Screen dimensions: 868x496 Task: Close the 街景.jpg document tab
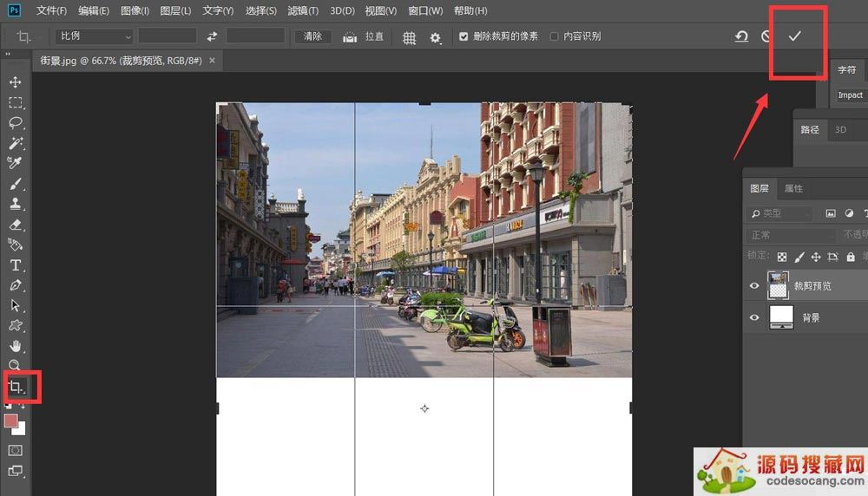tap(212, 61)
